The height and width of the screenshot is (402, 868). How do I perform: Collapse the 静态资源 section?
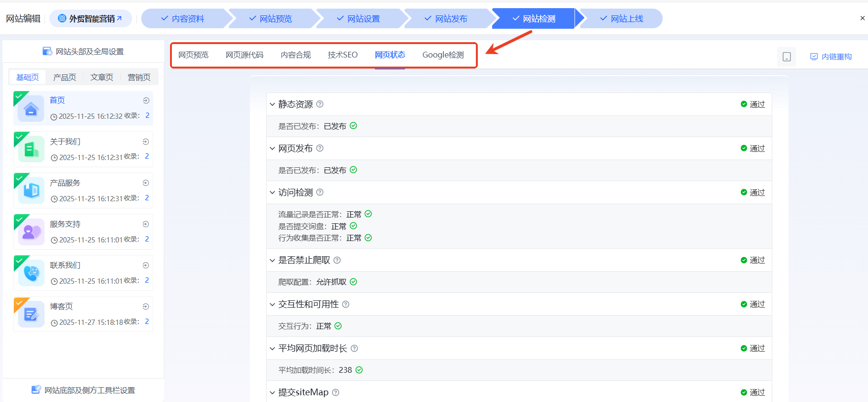[272, 104]
